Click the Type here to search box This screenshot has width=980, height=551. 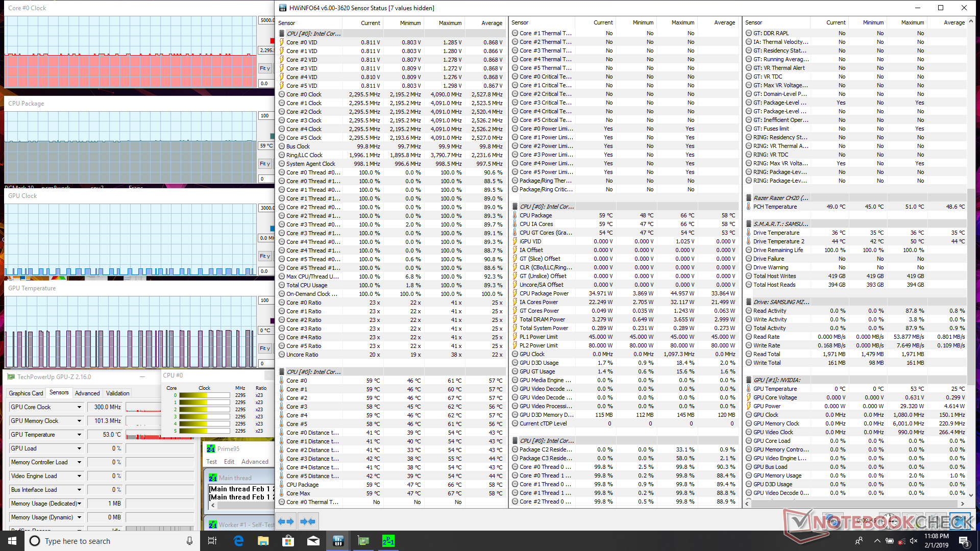[112, 541]
